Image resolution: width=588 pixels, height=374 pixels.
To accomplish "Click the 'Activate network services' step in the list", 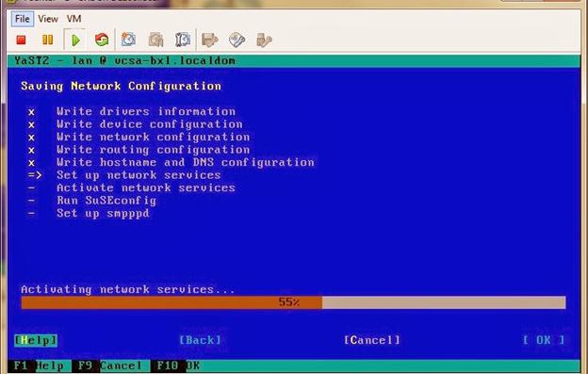I will coord(146,187).
